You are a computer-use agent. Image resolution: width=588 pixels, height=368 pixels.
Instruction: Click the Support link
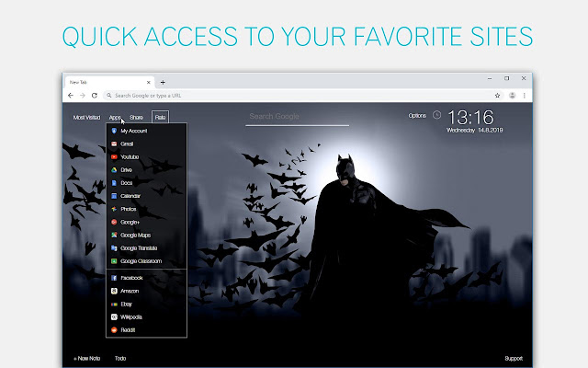click(x=514, y=358)
